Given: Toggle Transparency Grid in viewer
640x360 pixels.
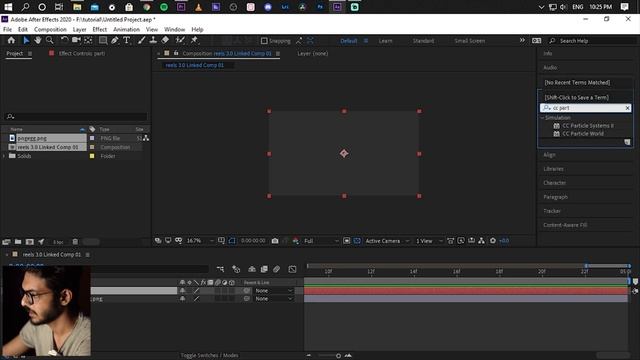Looking at the screenshot, I should click(357, 241).
